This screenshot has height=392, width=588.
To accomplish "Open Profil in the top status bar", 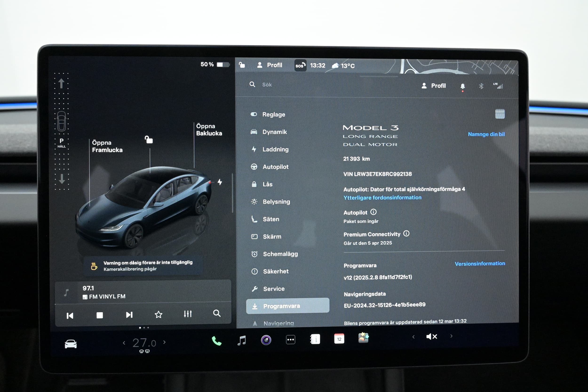I will [x=270, y=65].
